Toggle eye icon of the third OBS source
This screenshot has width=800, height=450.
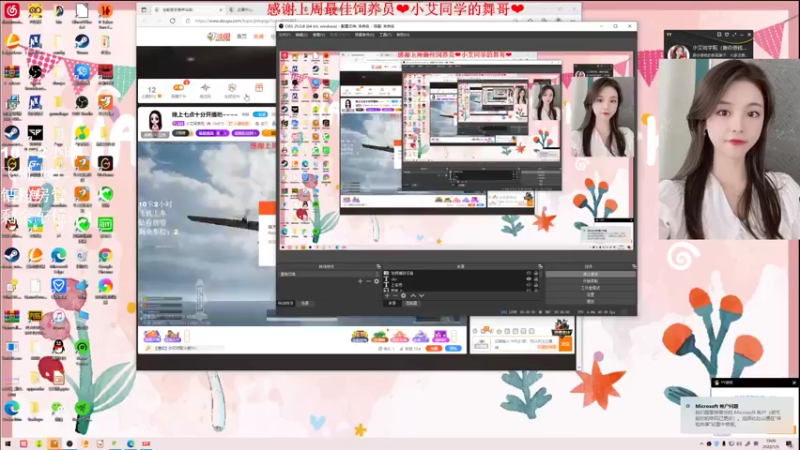point(529,285)
